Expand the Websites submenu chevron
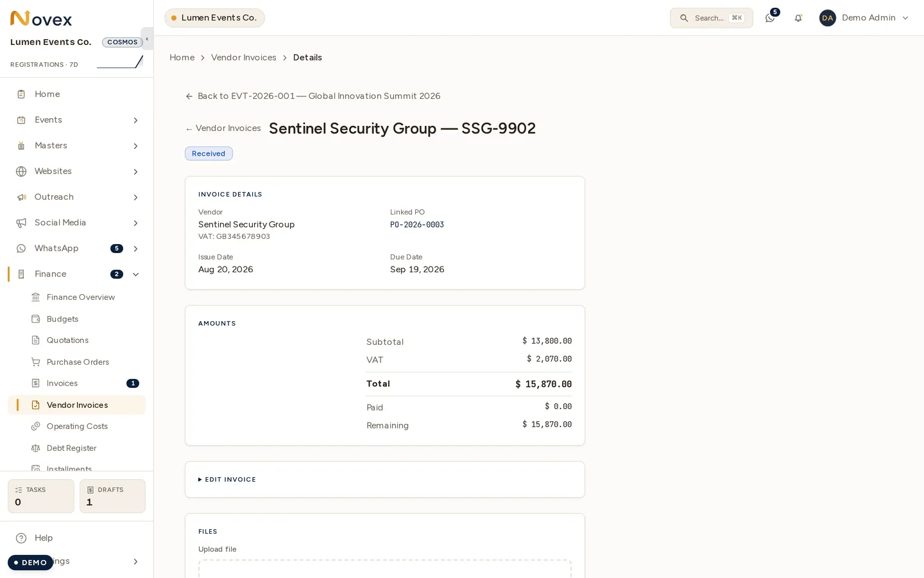 pyautogui.click(x=135, y=171)
